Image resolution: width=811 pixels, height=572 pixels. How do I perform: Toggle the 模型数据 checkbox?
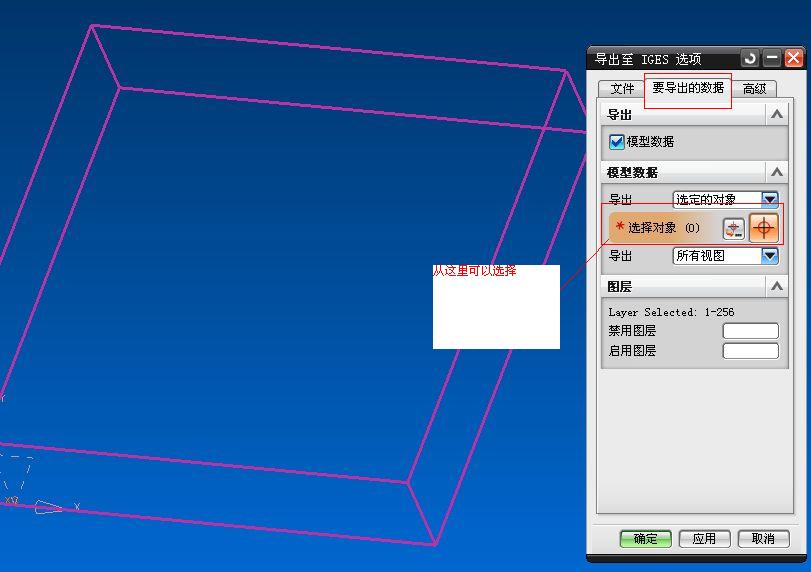tap(617, 142)
